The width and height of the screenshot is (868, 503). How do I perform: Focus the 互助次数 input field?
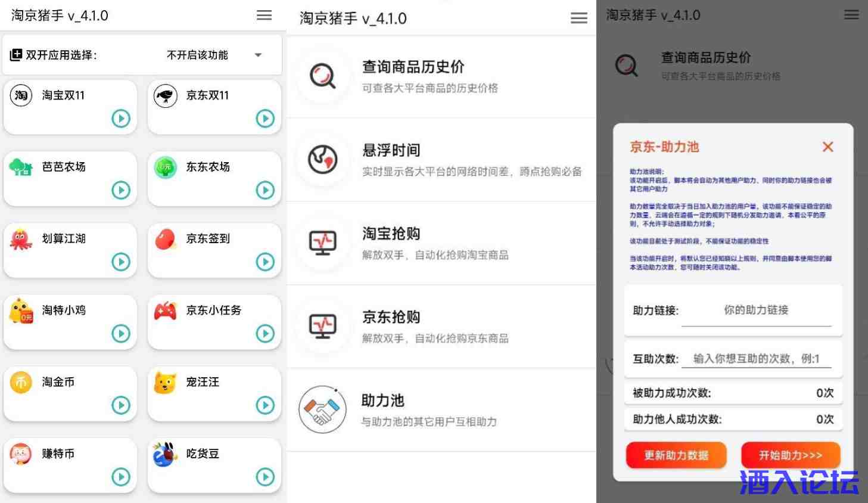757,358
